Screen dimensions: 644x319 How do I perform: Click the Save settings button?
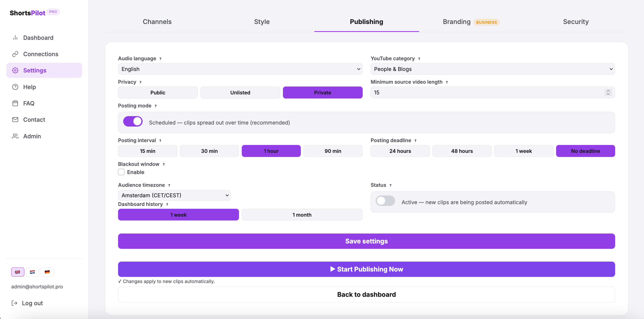coord(366,241)
